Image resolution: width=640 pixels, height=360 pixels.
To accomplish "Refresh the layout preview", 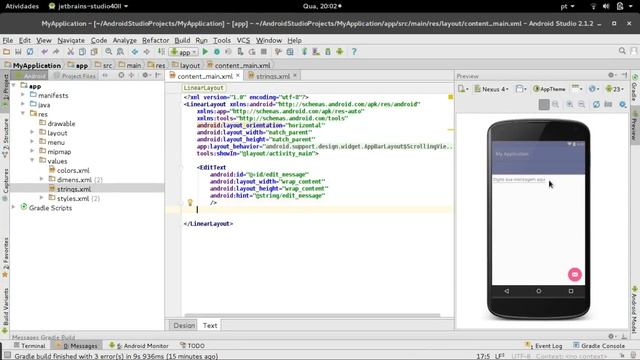I will pos(596,104).
